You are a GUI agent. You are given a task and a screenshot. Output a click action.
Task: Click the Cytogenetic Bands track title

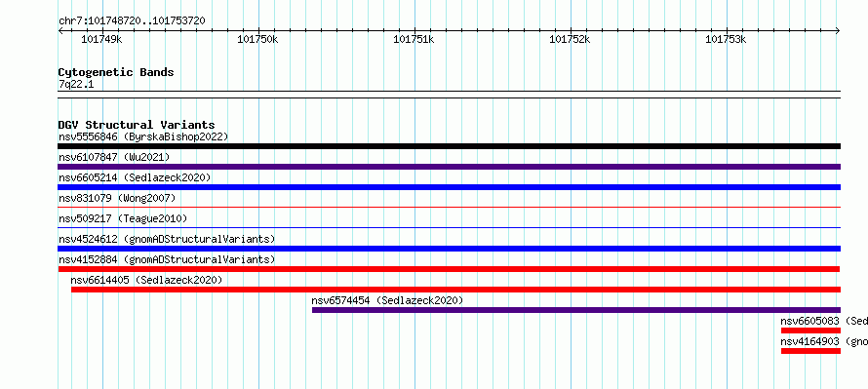pos(116,72)
